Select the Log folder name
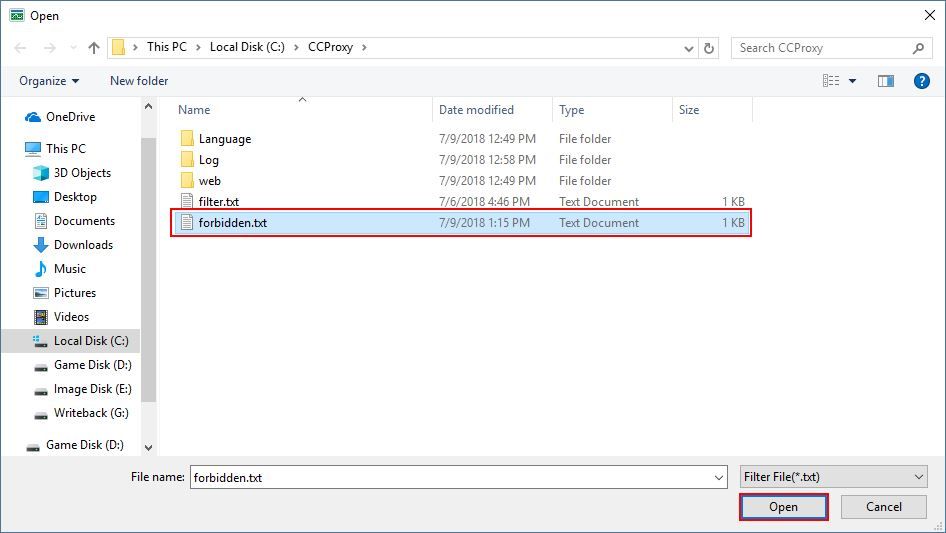The height and width of the screenshot is (533, 946). [x=209, y=160]
